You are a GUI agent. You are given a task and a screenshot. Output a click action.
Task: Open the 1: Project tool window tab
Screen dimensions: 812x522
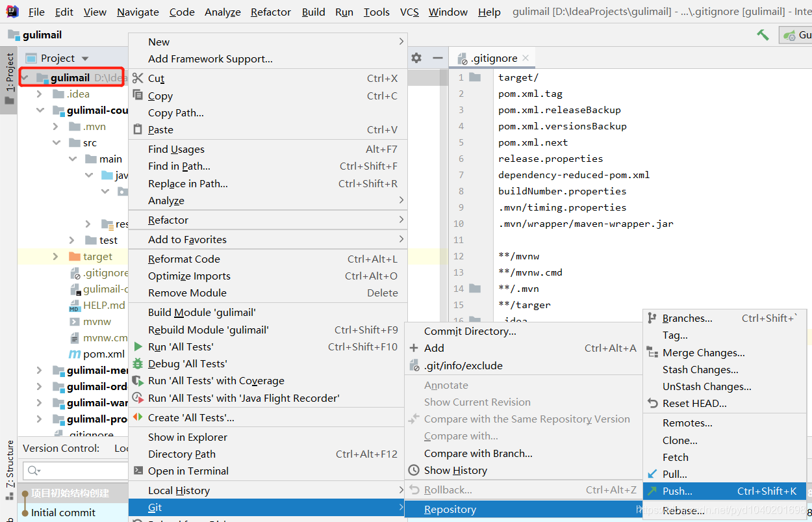(9, 79)
